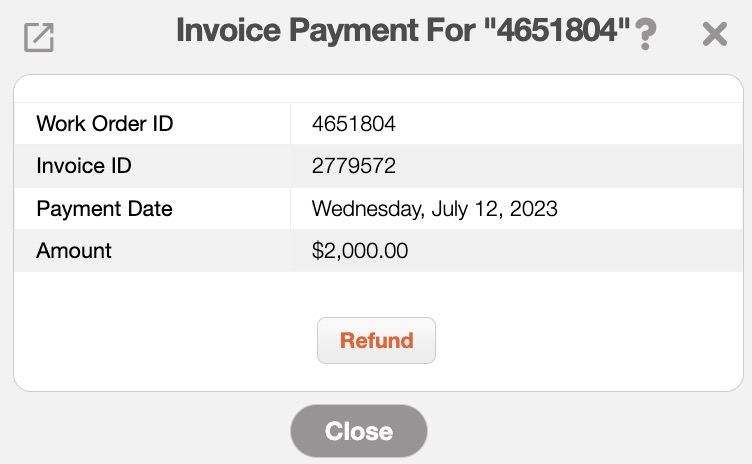Select the Invoice ID label
Viewport: 752px width, 464px height.
(84, 166)
